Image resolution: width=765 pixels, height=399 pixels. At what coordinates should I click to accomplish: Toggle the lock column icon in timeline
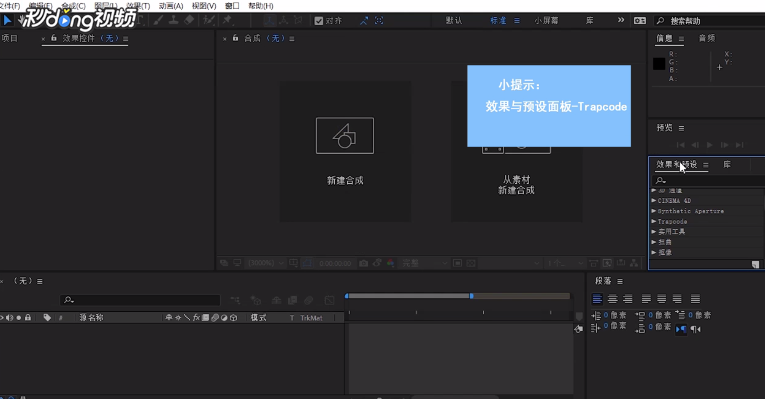pos(28,318)
